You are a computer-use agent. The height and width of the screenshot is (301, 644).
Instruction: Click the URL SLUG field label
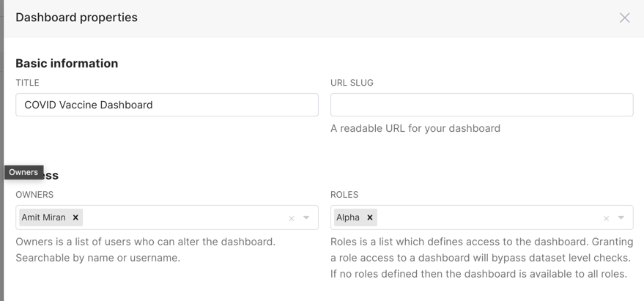(x=352, y=83)
